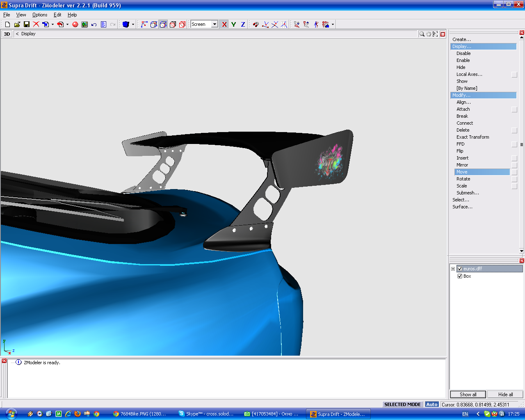Open the Options menu
The image size is (525, 420).
pyautogui.click(x=40, y=15)
